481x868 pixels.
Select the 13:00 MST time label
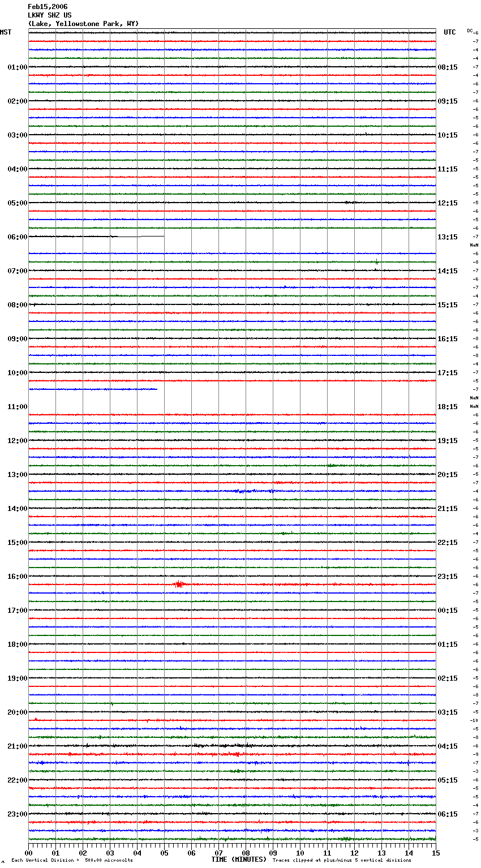click(18, 475)
